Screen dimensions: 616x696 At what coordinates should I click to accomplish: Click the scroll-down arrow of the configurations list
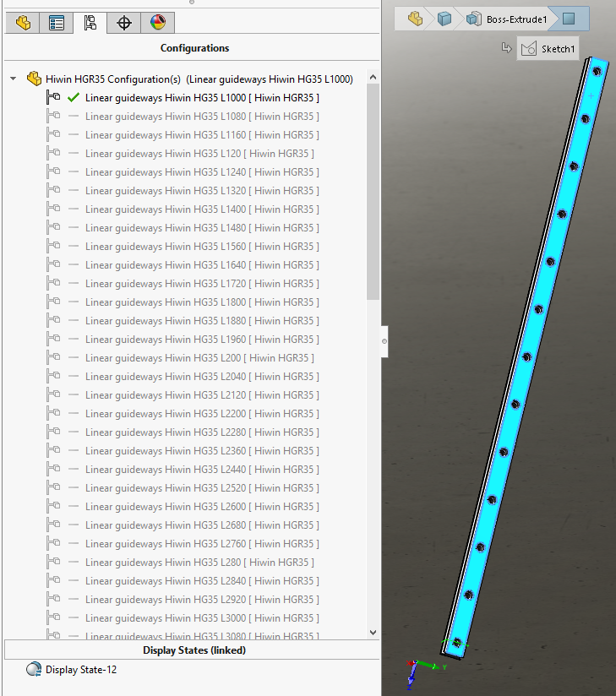[x=373, y=632]
